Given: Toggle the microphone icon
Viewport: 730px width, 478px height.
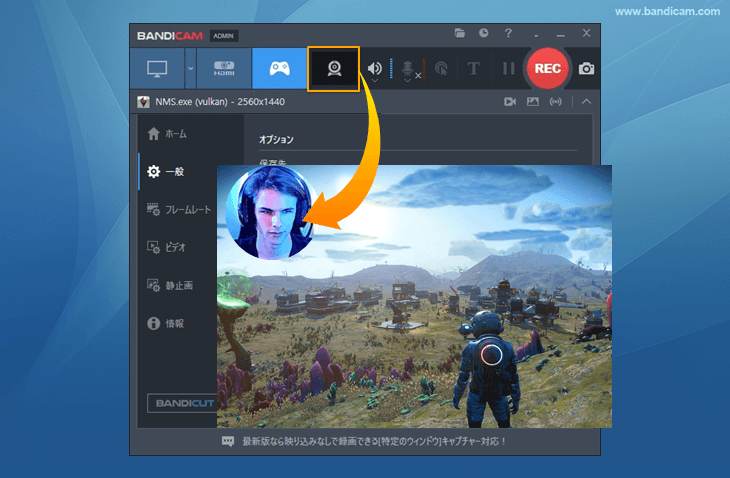Looking at the screenshot, I should [x=407, y=68].
